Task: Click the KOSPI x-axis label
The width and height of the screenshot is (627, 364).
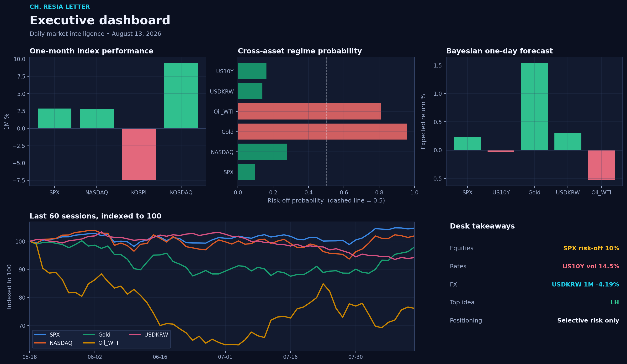Action: click(x=139, y=192)
